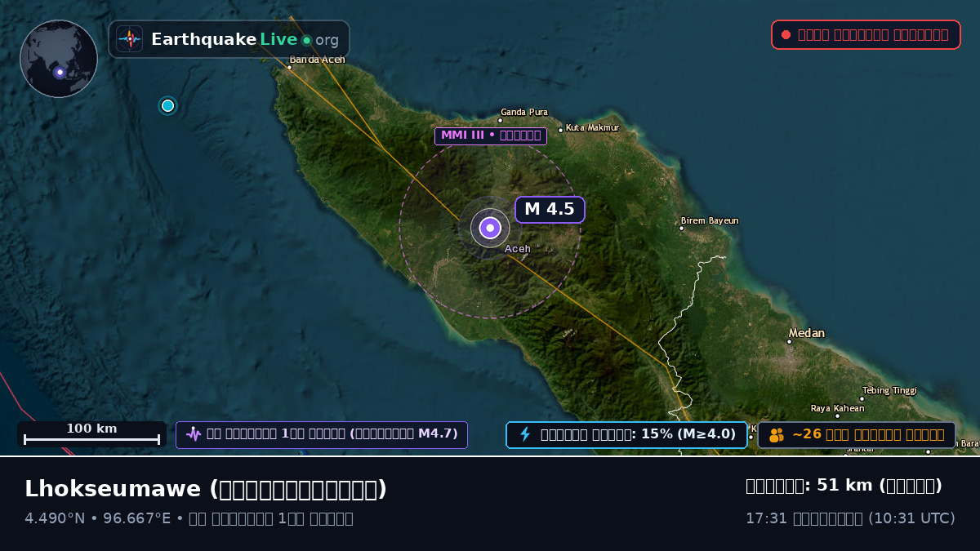Image resolution: width=980 pixels, height=551 pixels.
Task: Click the 17:31 (10:31 UTC) timestamp
Action: [850, 518]
